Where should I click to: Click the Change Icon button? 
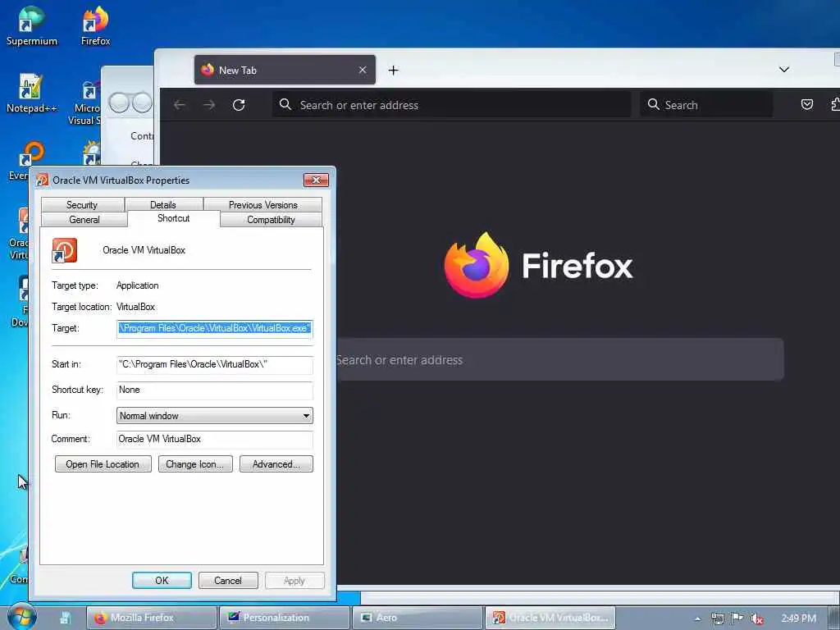pos(195,464)
